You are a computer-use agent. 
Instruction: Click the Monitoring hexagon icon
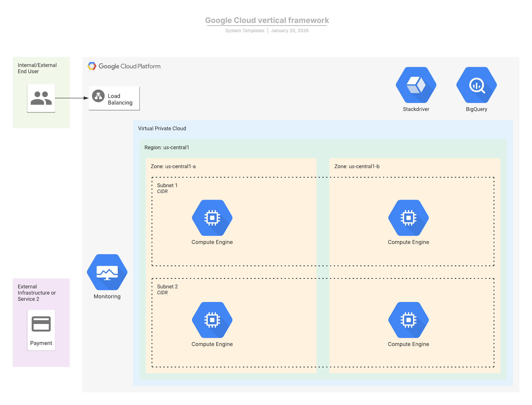[x=107, y=272]
